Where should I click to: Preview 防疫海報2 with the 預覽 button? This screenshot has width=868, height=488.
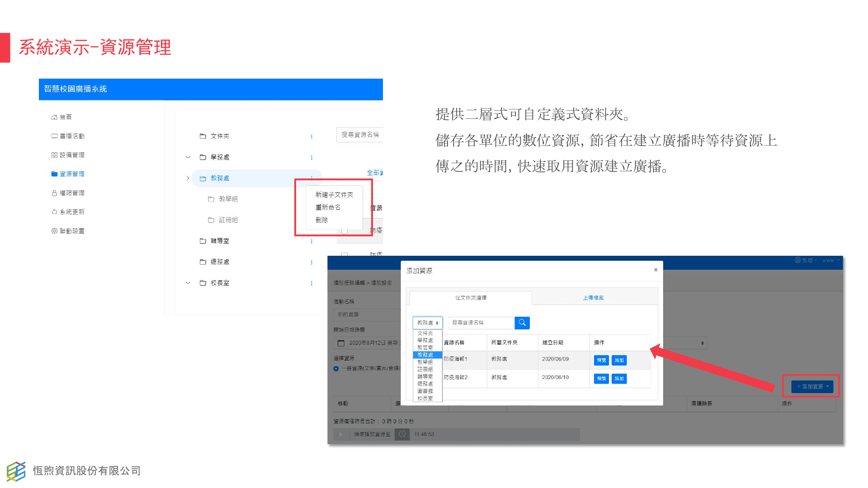click(x=601, y=379)
